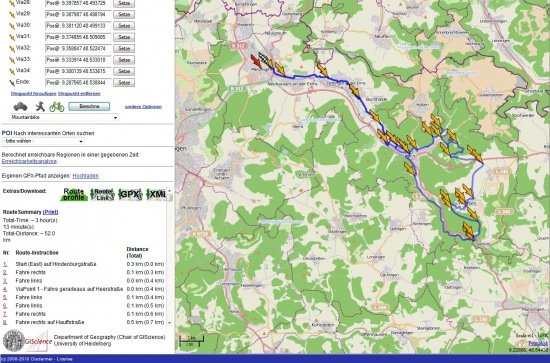Select the car routing mode icon
This screenshot has height=363, width=550.
20,106
